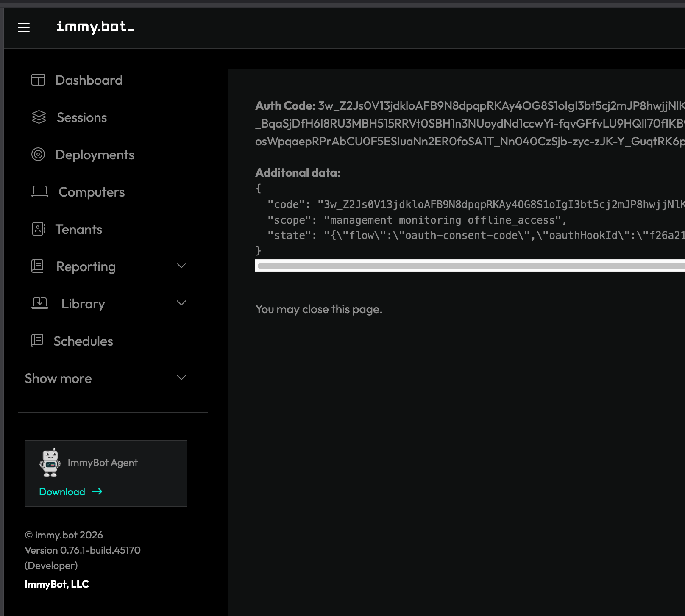Click the hamburger menu icon

click(x=24, y=28)
